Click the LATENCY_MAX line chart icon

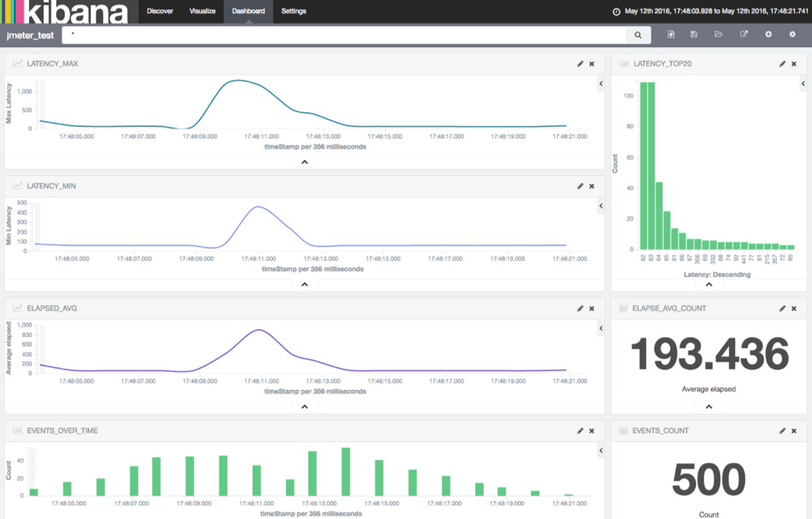point(18,63)
